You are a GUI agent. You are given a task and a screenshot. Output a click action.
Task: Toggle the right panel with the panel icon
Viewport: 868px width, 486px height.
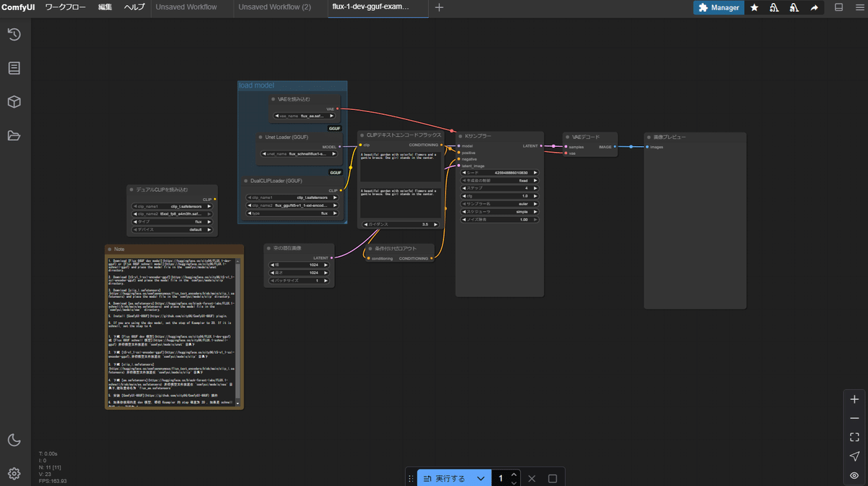point(839,7)
